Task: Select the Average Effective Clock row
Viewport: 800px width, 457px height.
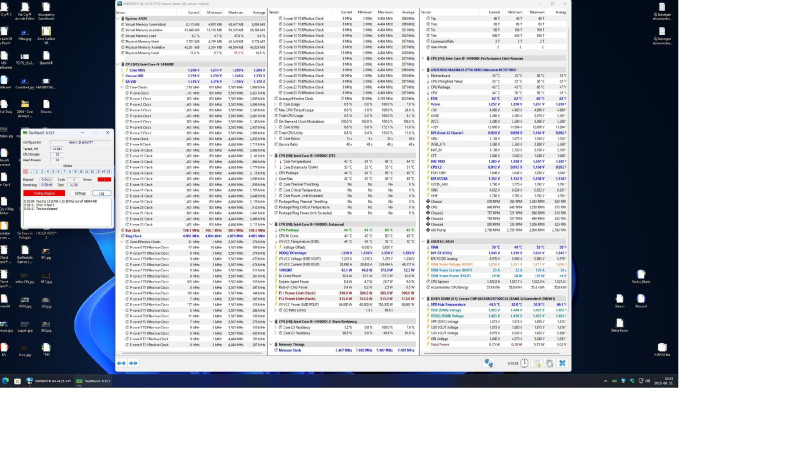Action: (343, 98)
